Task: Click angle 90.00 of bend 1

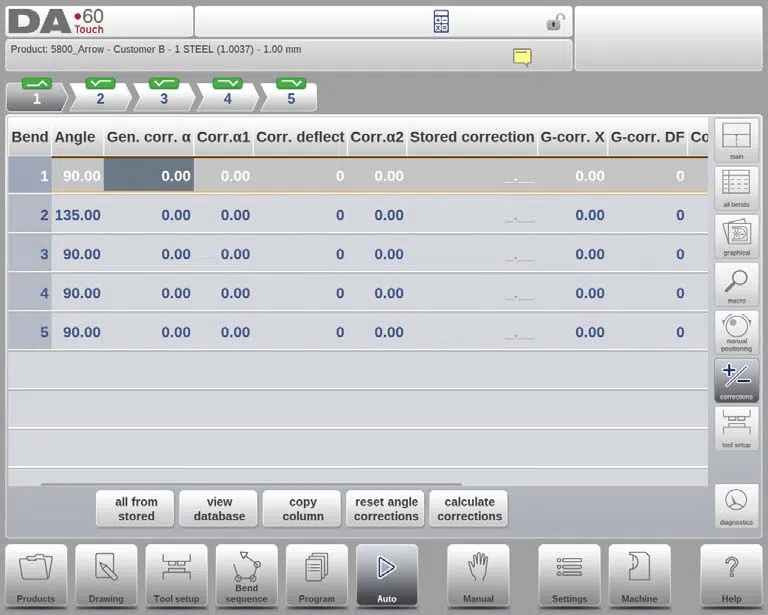Action: tap(81, 176)
